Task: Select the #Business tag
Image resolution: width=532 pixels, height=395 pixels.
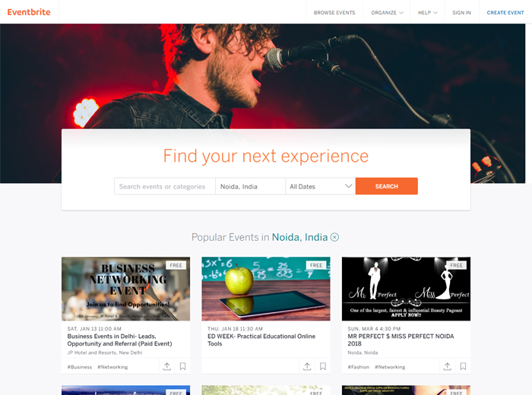Action: click(x=79, y=367)
